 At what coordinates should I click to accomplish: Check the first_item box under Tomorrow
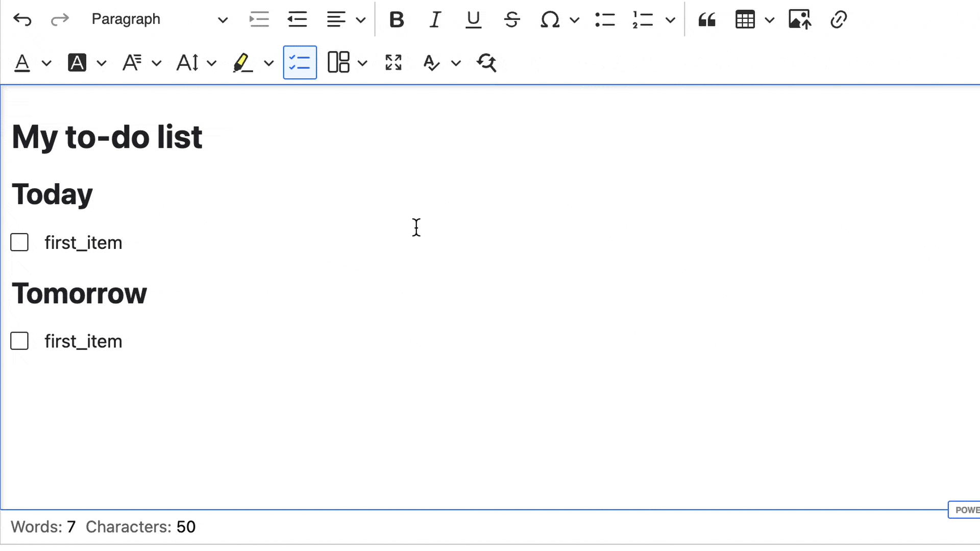pyautogui.click(x=19, y=341)
